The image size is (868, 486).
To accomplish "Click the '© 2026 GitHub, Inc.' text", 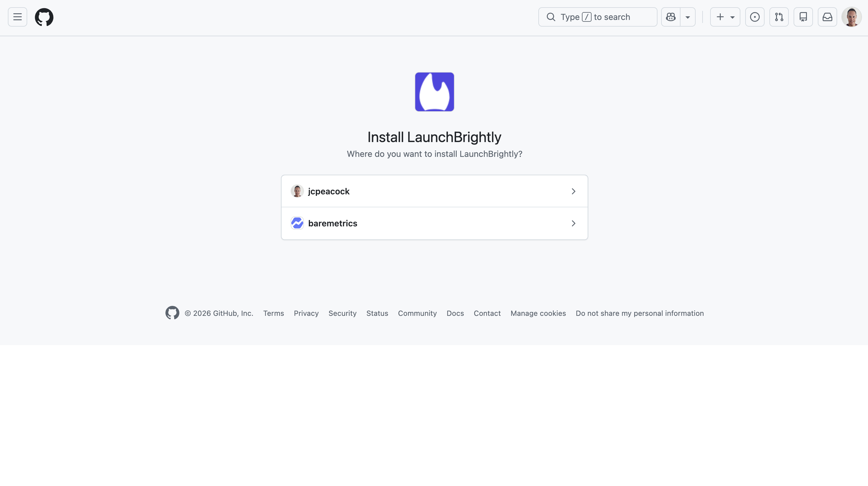I will pyautogui.click(x=219, y=313).
